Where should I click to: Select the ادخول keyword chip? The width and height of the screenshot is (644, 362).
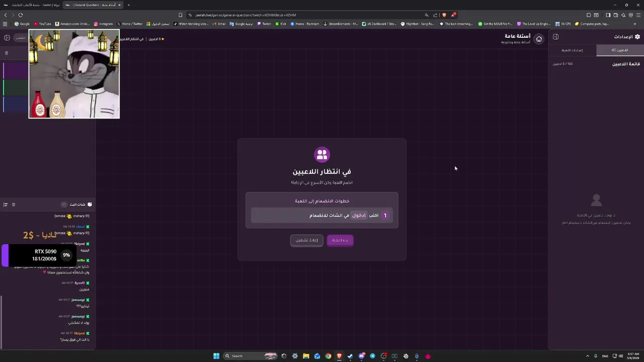point(359,215)
